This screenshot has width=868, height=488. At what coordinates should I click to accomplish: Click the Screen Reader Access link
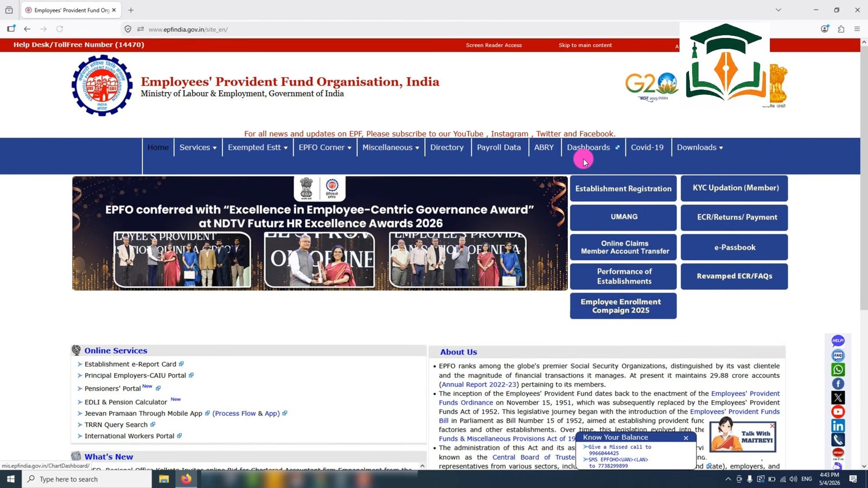pos(494,46)
